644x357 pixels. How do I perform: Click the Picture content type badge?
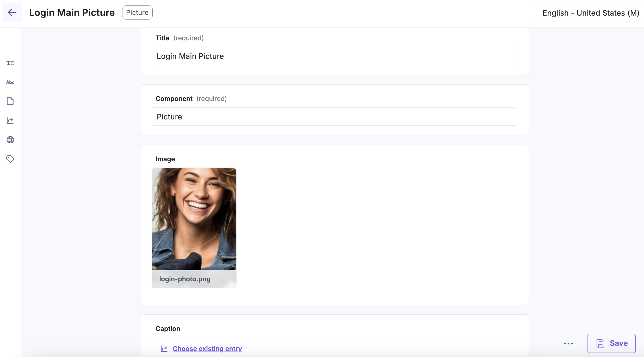pos(137,12)
